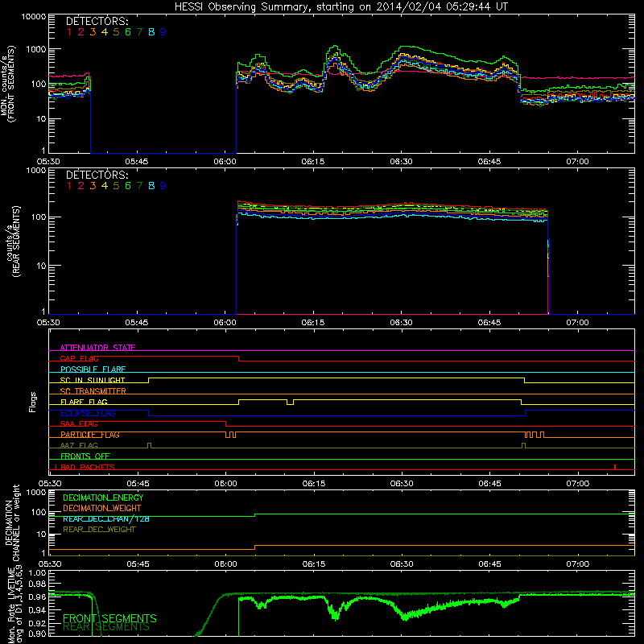Click the ATTENUATOR_STATE flag label
Screen dimensions: 644x644
click(97, 348)
